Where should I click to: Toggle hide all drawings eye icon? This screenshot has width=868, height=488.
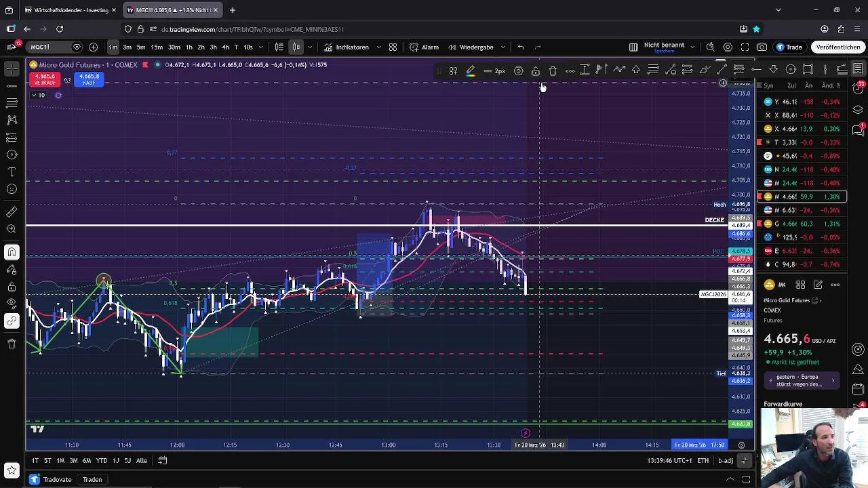point(12,304)
